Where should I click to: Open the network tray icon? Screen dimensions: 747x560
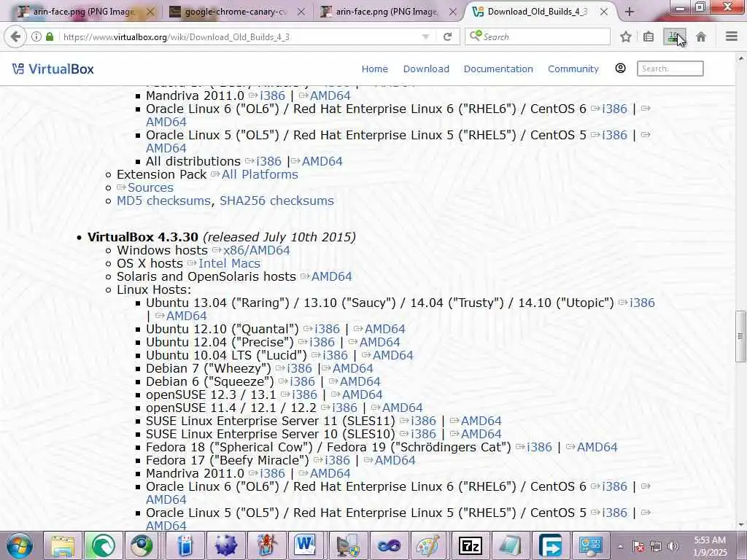pos(656,546)
